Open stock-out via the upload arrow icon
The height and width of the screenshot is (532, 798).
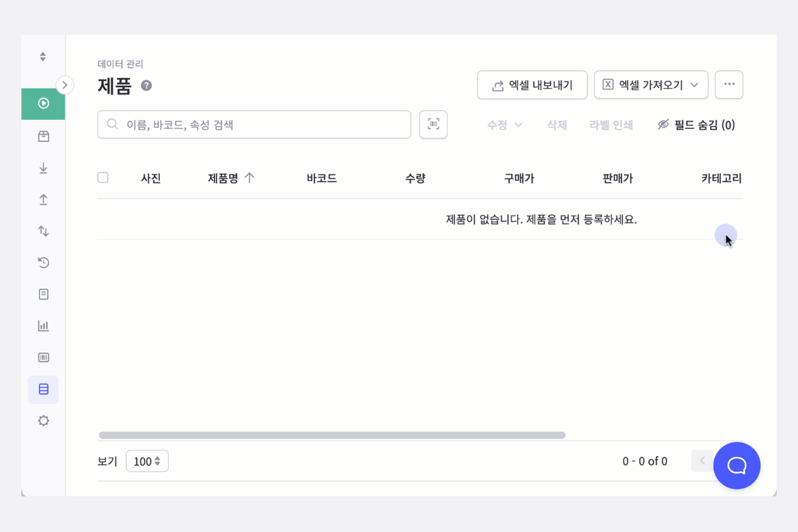pos(43,199)
